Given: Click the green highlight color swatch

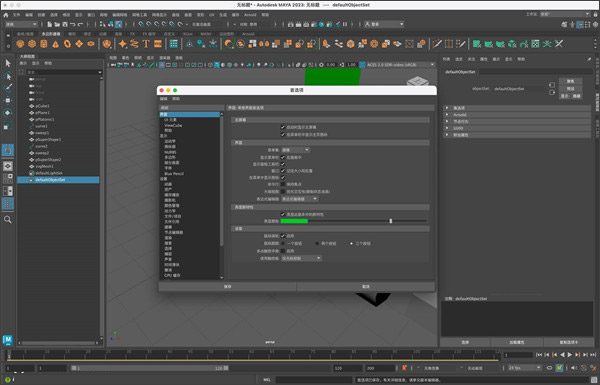Looking at the screenshot, I should (x=294, y=221).
